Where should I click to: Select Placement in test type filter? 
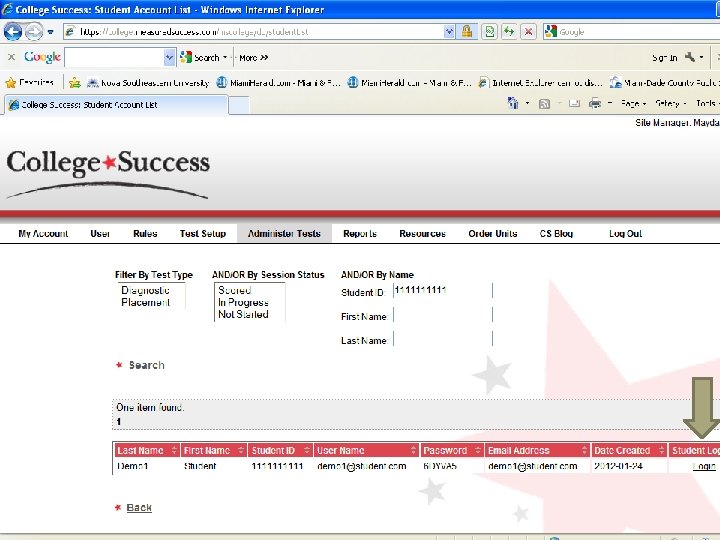coord(146,302)
